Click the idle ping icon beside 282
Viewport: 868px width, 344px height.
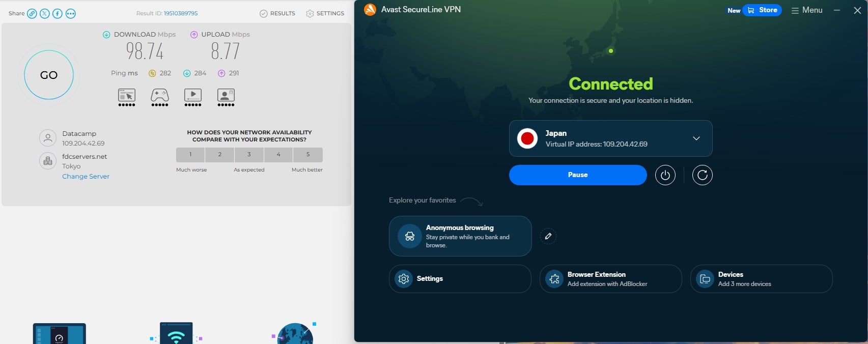click(152, 73)
